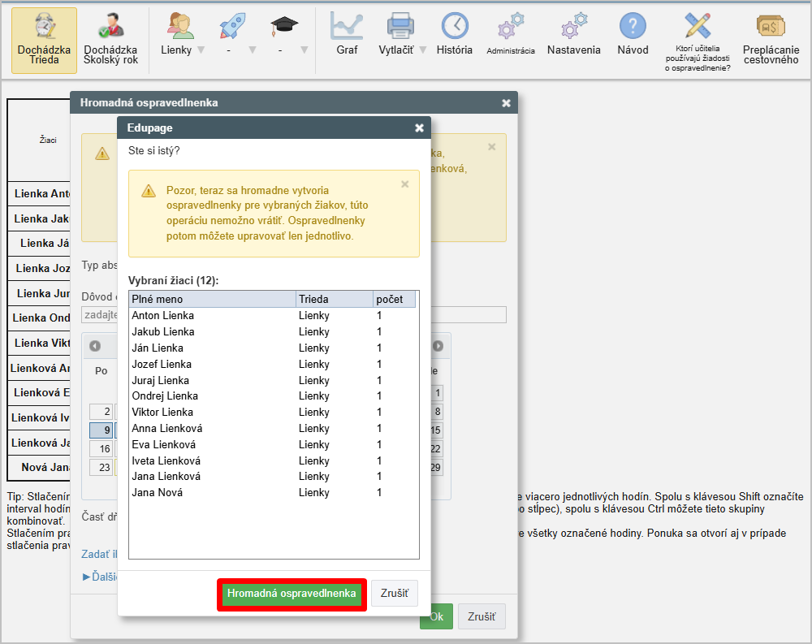This screenshot has width=812, height=644.
Task: Expand the graduation cap dropdown arrow
Action: click(304, 50)
